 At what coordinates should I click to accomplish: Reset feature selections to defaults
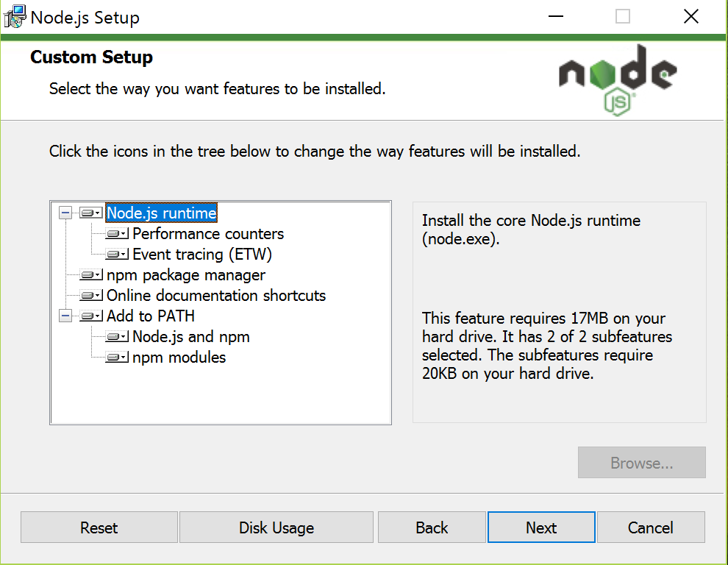point(99,527)
